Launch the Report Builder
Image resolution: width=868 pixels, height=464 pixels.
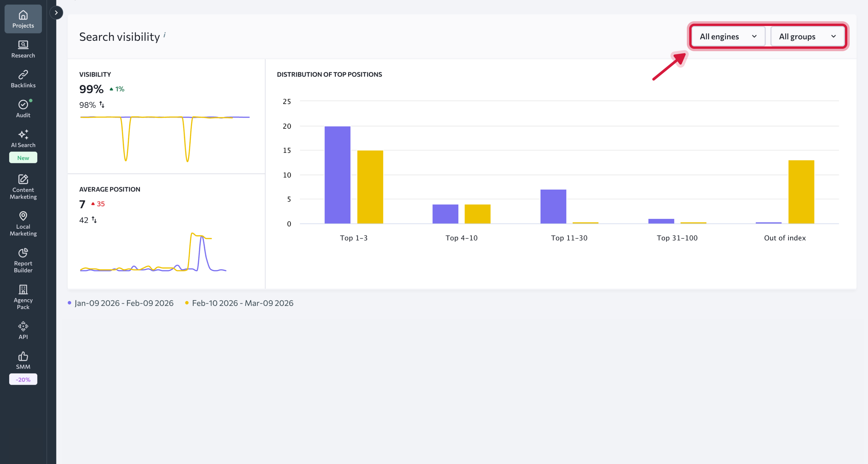coord(23,260)
